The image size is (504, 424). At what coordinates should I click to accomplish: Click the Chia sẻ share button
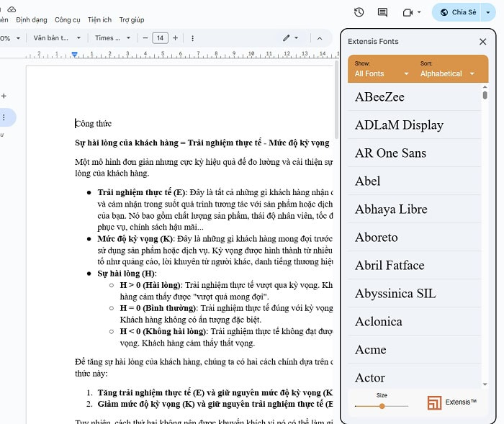(458, 12)
